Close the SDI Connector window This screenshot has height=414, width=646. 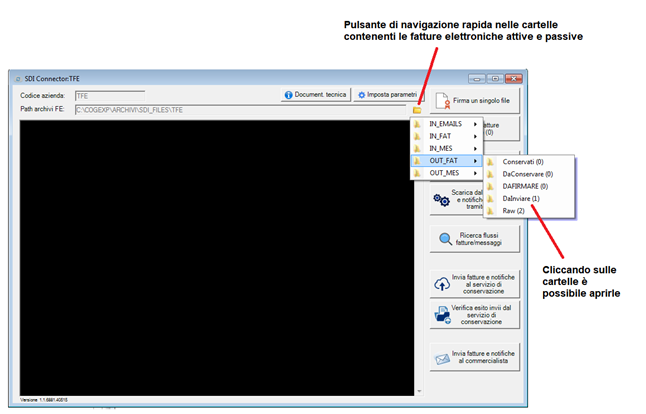[x=514, y=79]
